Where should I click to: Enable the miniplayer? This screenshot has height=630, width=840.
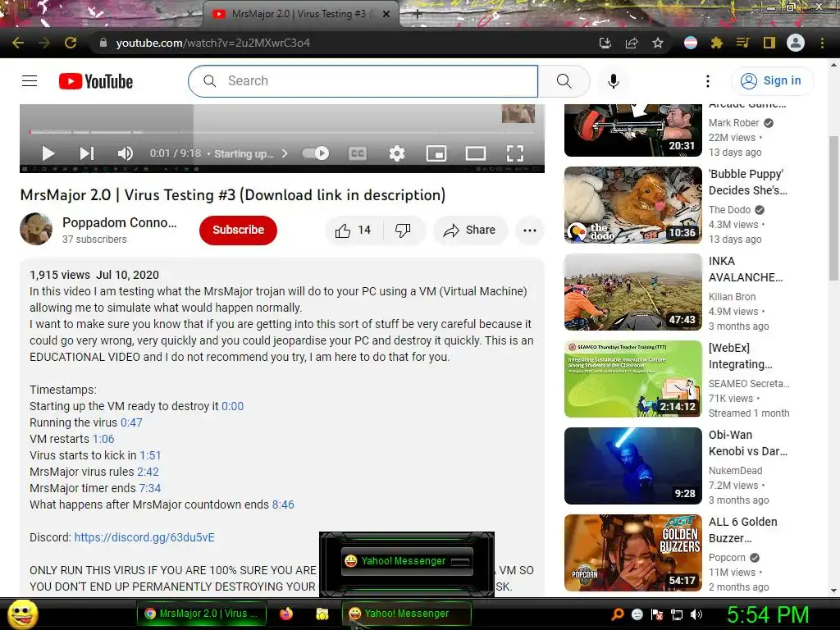point(436,153)
